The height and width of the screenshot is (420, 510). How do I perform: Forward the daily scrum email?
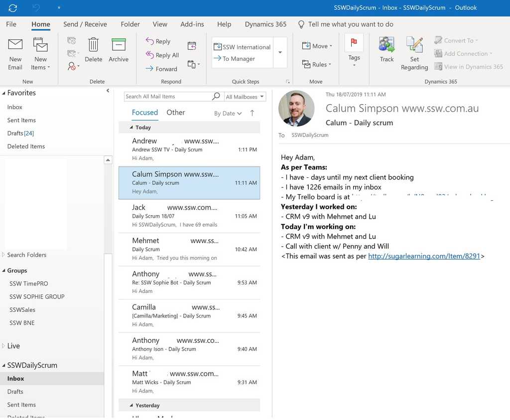(160, 69)
